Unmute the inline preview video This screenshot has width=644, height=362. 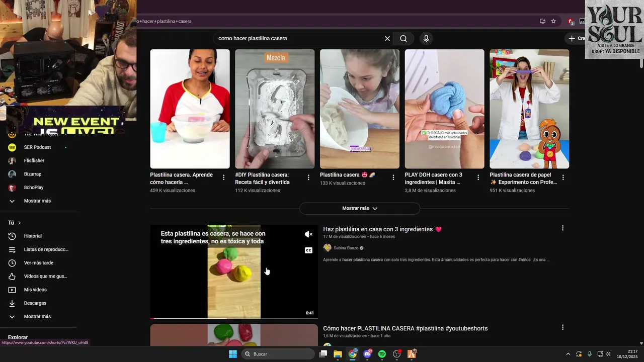[x=308, y=234]
